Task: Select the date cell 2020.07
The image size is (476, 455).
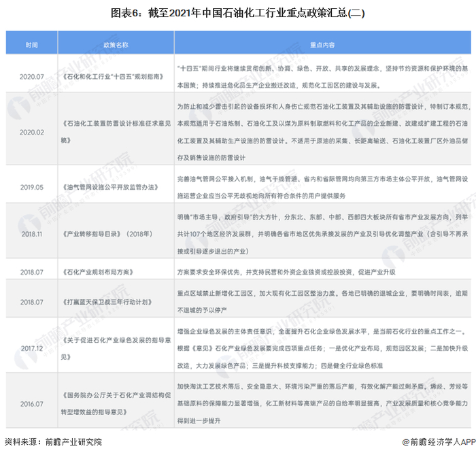Action: click(32, 77)
